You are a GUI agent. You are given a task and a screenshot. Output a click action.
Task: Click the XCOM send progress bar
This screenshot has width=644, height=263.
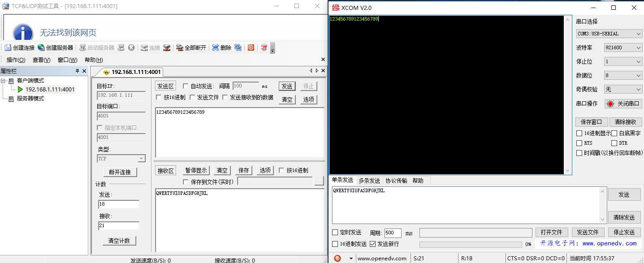pyautogui.click(x=470, y=245)
